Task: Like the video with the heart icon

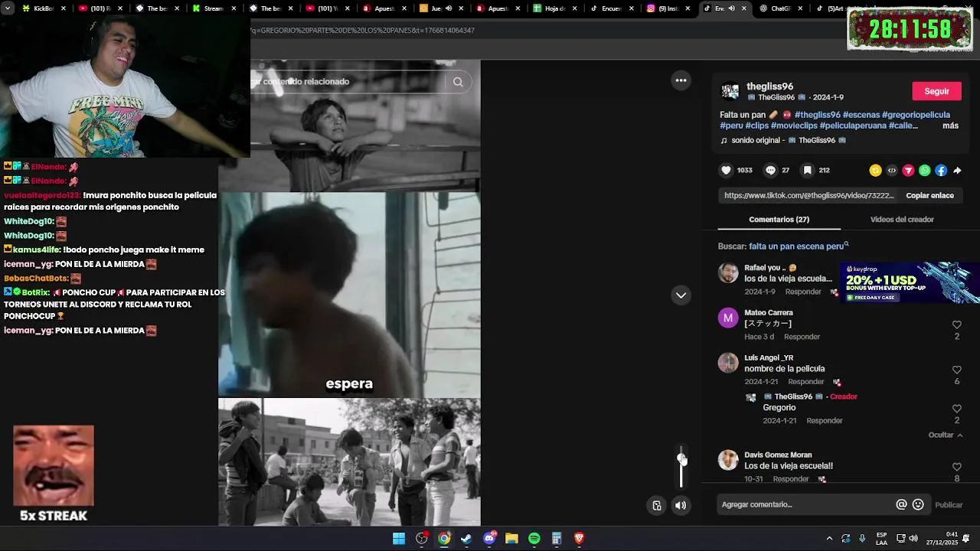Action: click(x=726, y=171)
